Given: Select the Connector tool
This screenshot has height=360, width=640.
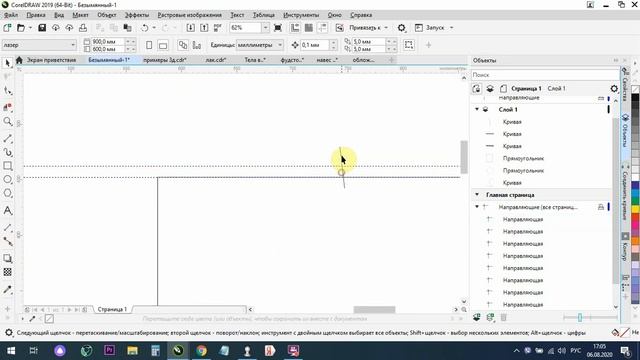Looking at the screenshot, I should 7,241.
